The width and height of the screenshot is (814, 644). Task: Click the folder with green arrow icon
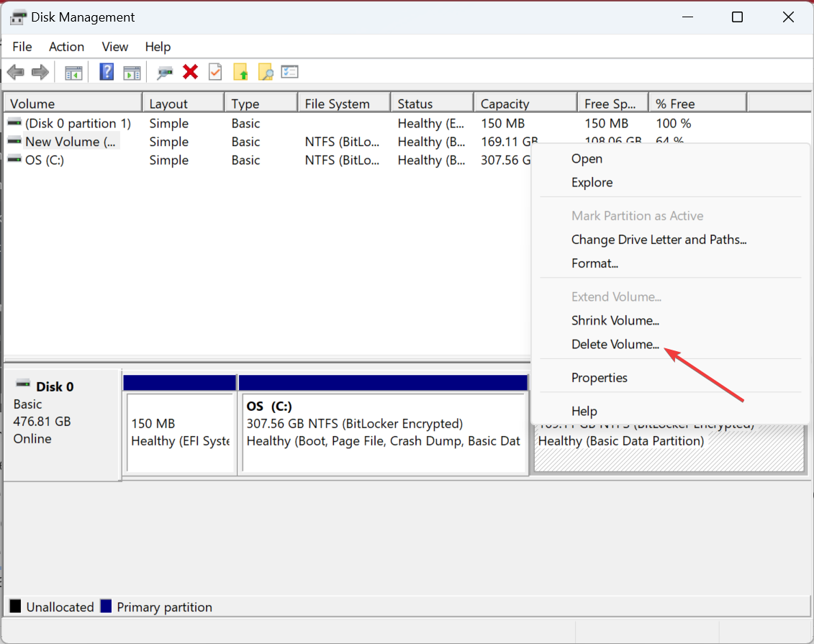(240, 72)
